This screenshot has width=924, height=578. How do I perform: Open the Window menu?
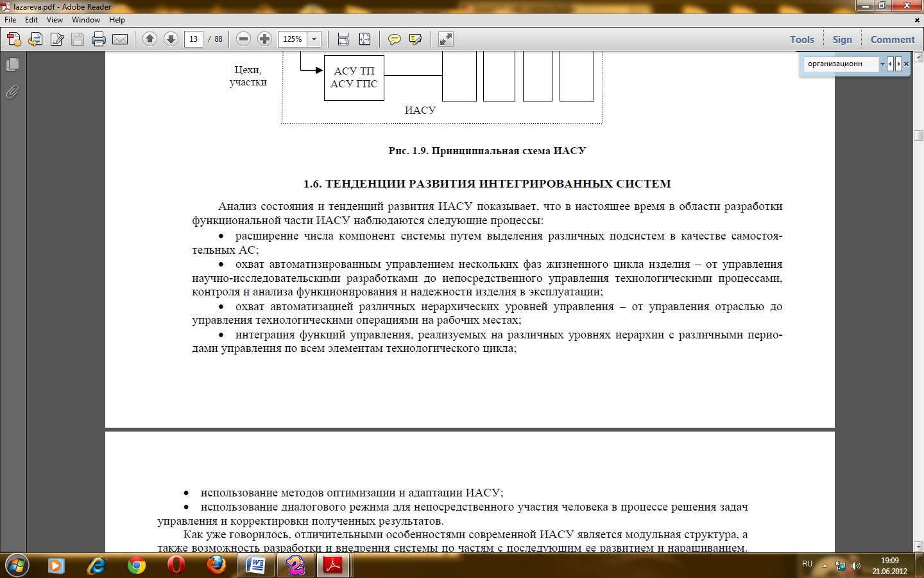pos(86,20)
